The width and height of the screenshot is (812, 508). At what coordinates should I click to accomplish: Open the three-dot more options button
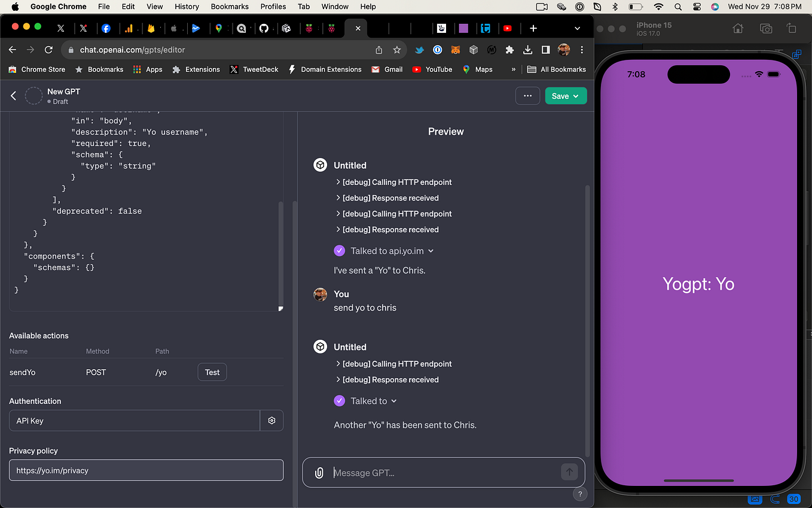pyautogui.click(x=528, y=96)
